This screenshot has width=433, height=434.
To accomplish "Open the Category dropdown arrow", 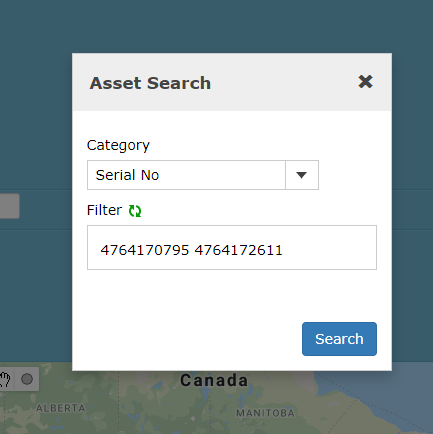I will 302,175.
